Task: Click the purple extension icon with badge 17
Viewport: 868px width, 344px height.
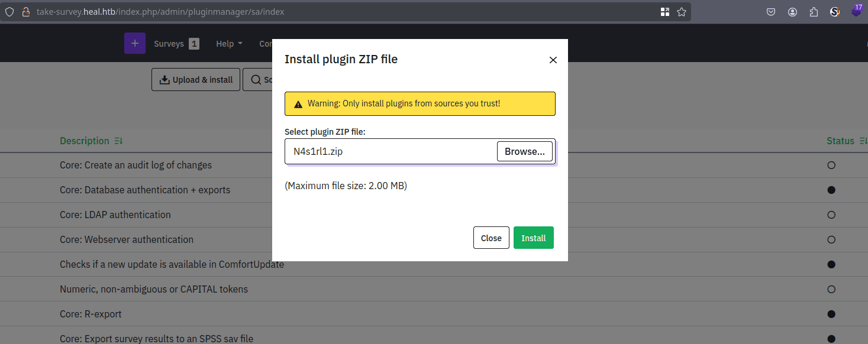Action: [x=856, y=11]
